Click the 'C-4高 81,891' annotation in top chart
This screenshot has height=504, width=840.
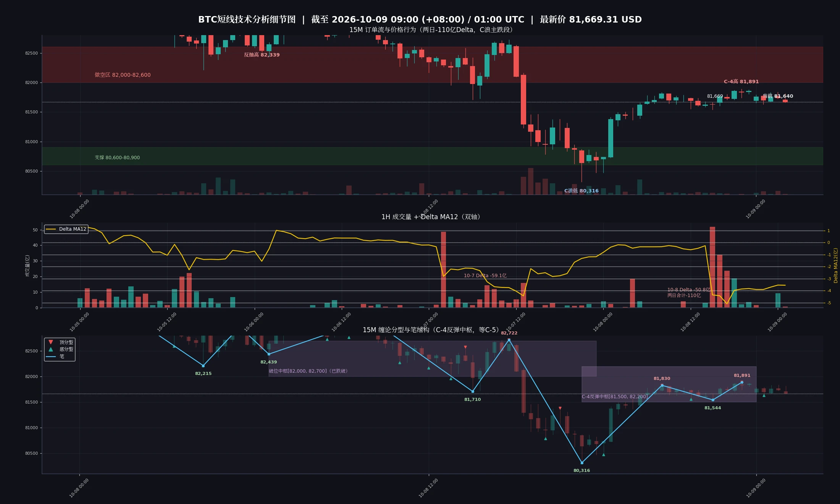pyautogui.click(x=741, y=82)
